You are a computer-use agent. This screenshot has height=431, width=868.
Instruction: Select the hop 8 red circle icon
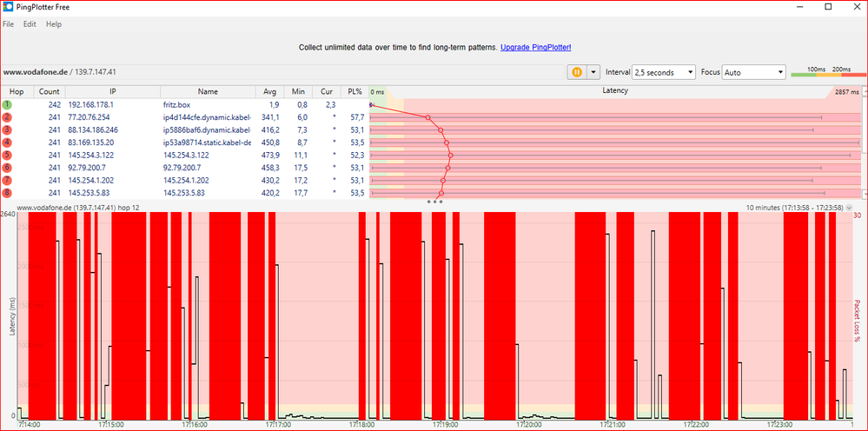pyautogui.click(x=7, y=193)
